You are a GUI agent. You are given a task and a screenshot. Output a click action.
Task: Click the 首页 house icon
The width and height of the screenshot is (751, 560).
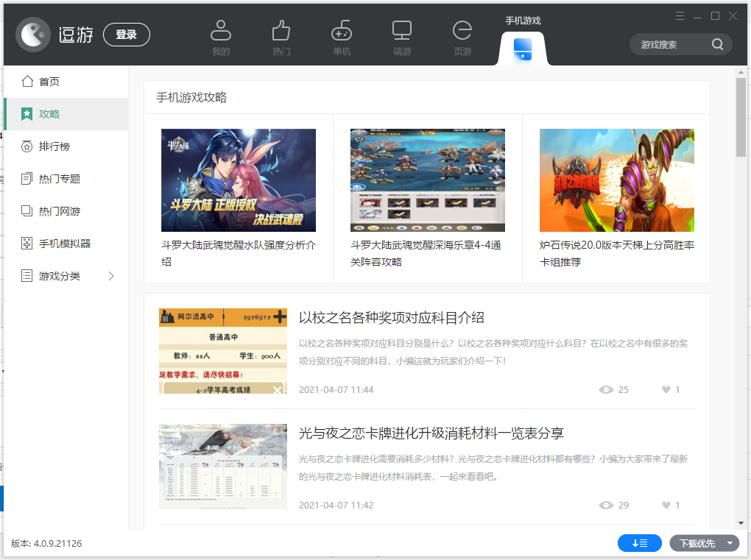27,82
